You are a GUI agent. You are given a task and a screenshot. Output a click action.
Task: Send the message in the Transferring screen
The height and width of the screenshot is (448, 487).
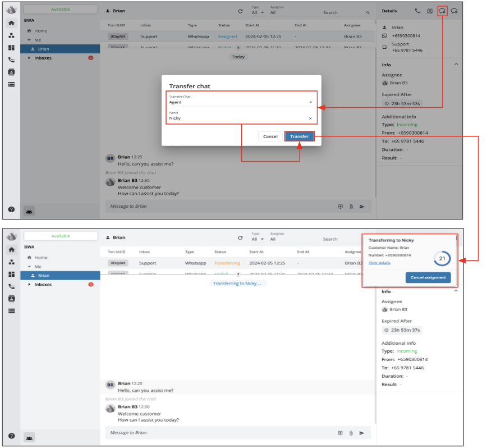click(x=362, y=433)
